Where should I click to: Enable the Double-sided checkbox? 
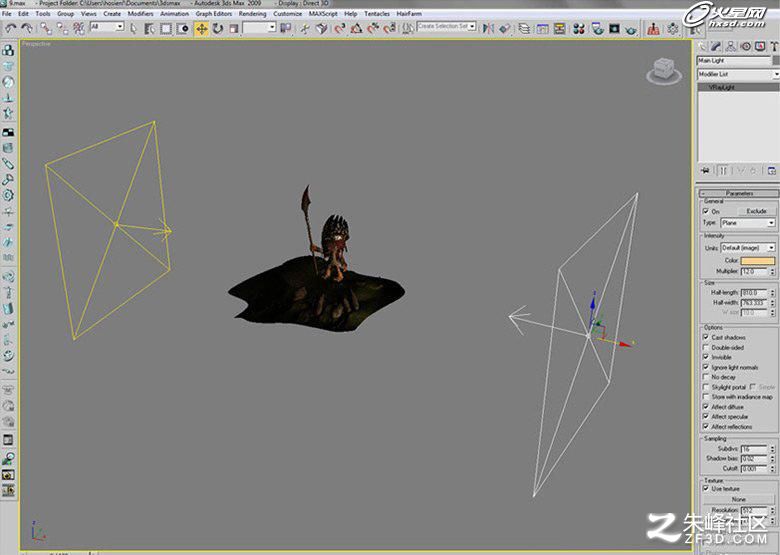coord(705,347)
